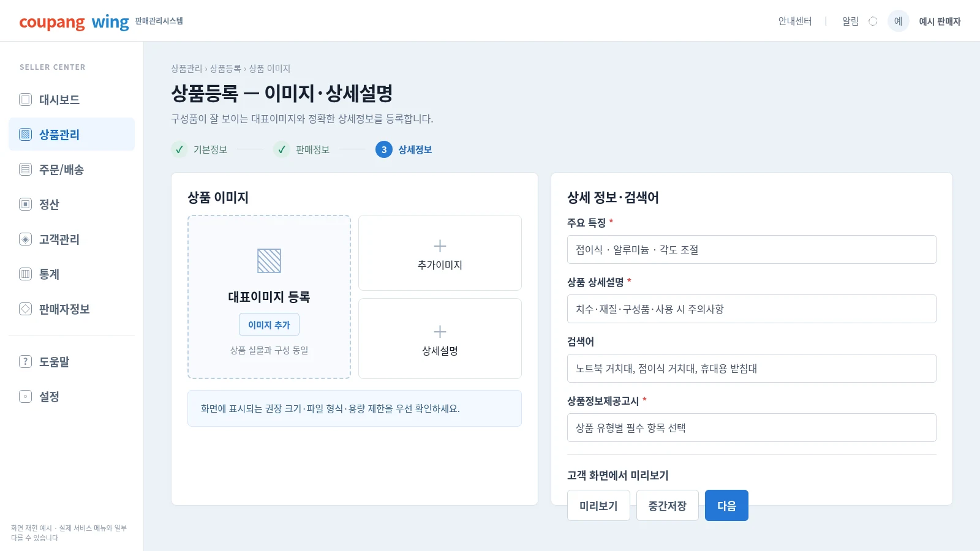Click the 판매자정보 sidebar icon
The image size is (980, 551).
coord(25,309)
